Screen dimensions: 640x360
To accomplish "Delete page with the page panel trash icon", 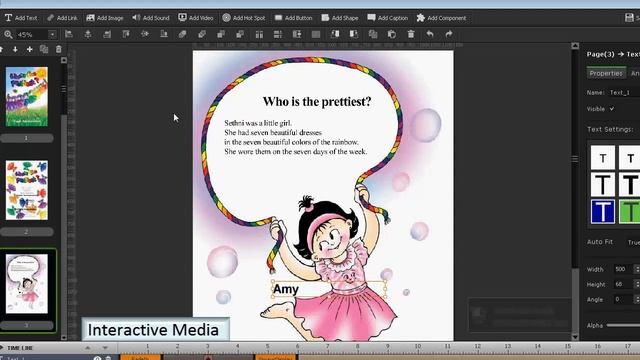I will tap(58, 49).
